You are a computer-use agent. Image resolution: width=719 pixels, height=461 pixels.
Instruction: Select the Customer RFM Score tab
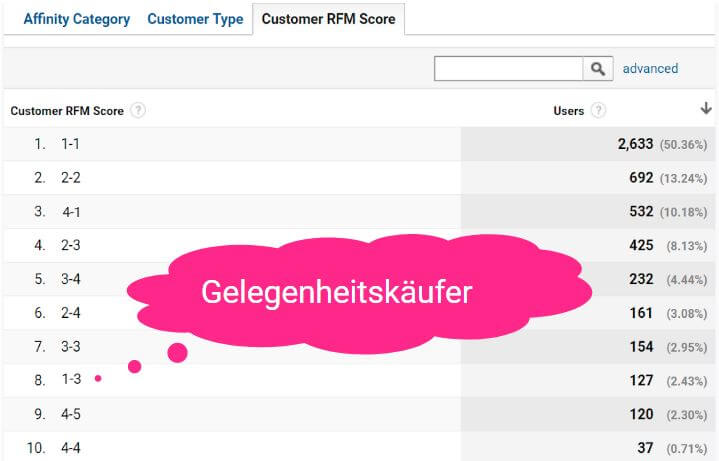[x=328, y=19]
